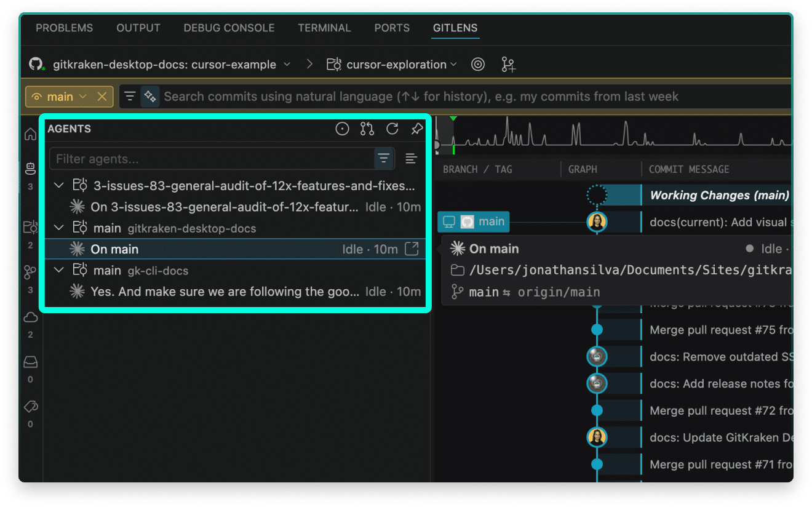
Task: Remove the main branch filter chip
Action: pos(102,97)
